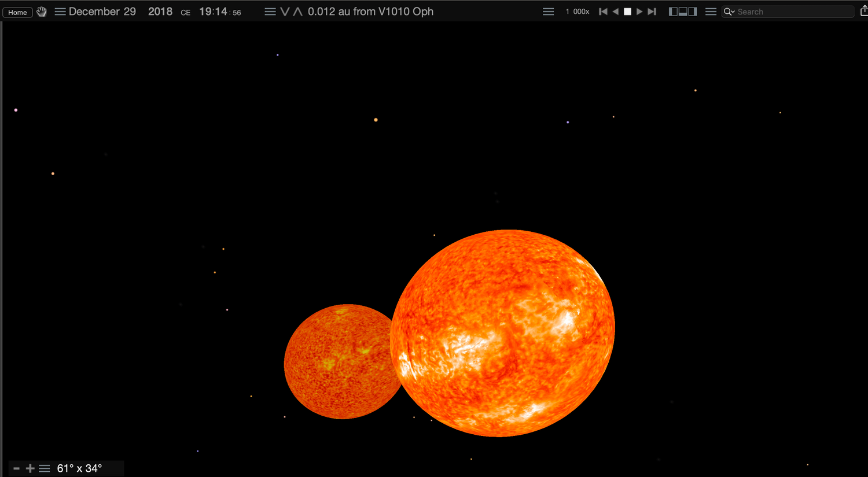Viewport: 868px width, 477px height.
Task: Open the date and time menu
Action: (60, 12)
